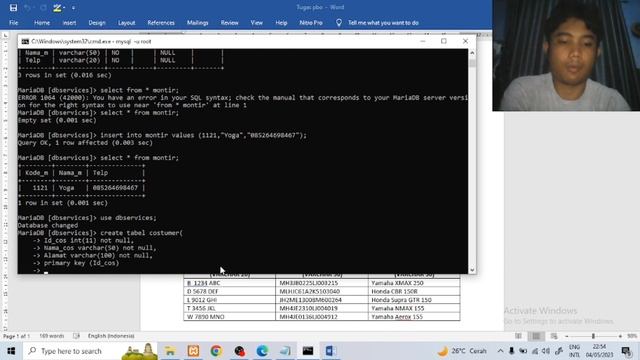Image resolution: width=640 pixels, height=360 pixels.
Task: Open File Explorer from taskbar
Action: pyautogui.click(x=170, y=351)
